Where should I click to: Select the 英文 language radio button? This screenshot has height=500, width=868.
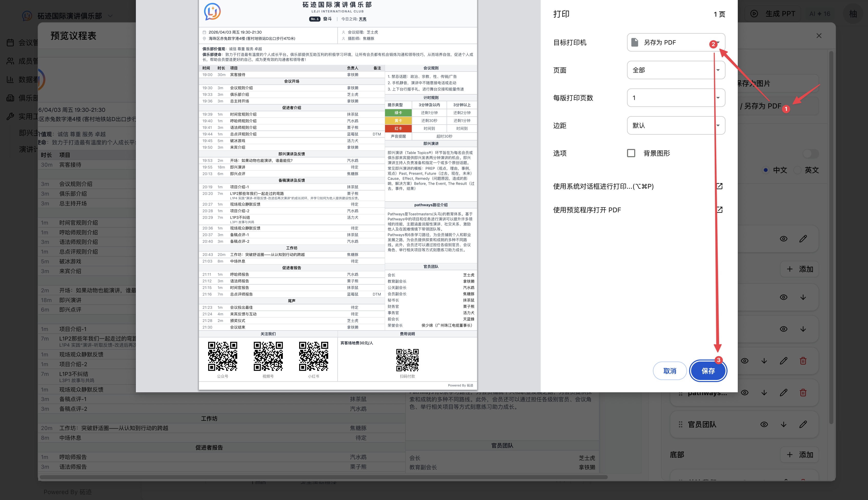[797, 170]
